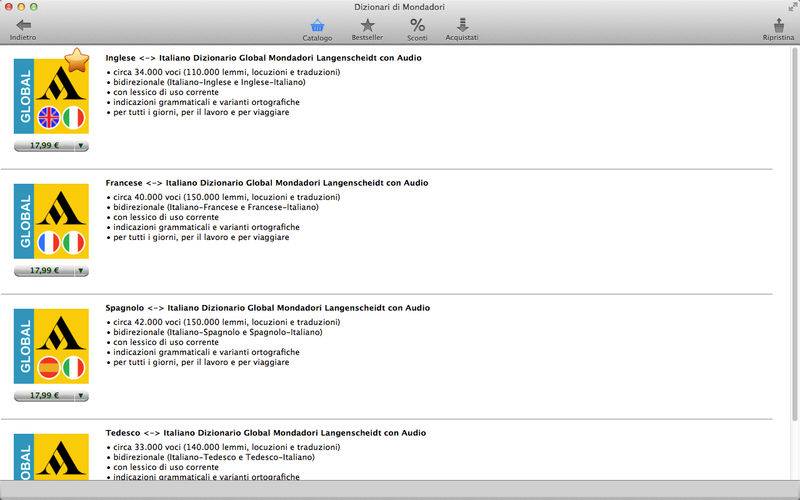800x500 pixels.
Task: Expand price dropdown arrow for Inglese dictionary
Action: [x=81, y=146]
